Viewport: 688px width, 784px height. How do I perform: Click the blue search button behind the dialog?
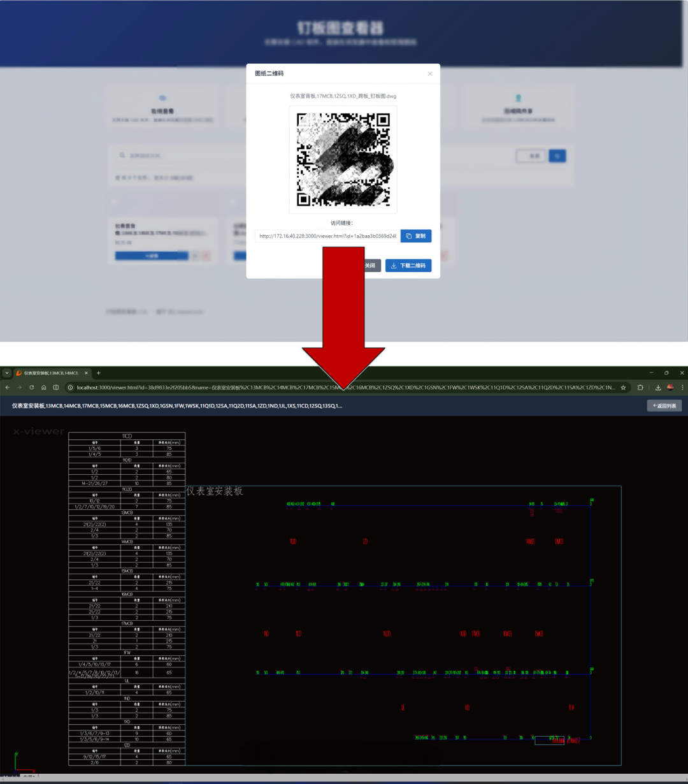(557, 156)
